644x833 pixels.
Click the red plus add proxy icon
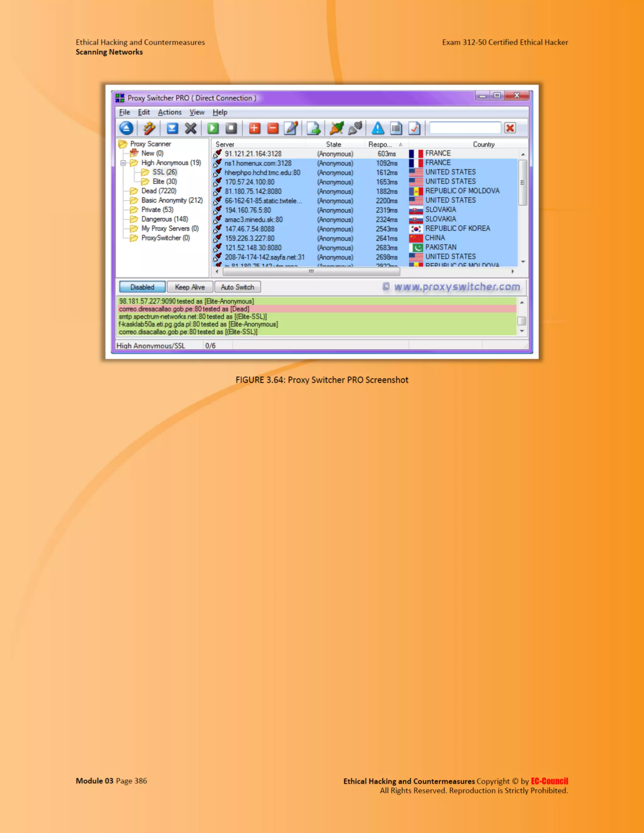(x=254, y=128)
